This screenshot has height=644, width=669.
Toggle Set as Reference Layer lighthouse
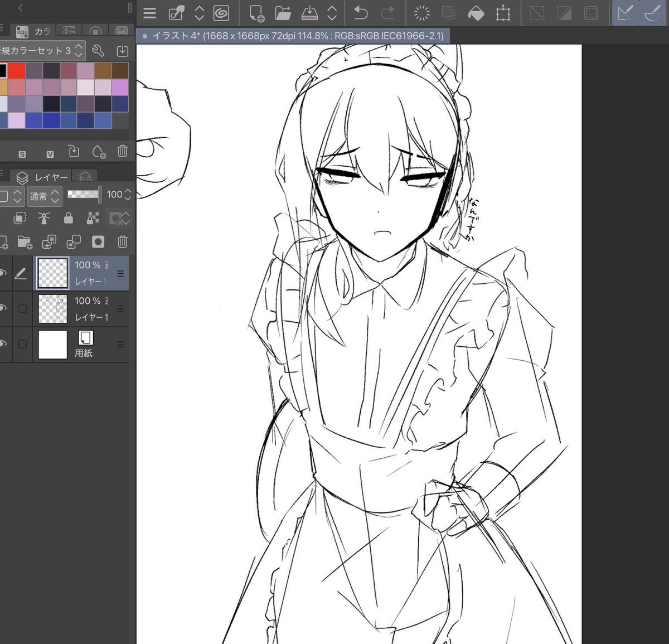click(x=43, y=218)
